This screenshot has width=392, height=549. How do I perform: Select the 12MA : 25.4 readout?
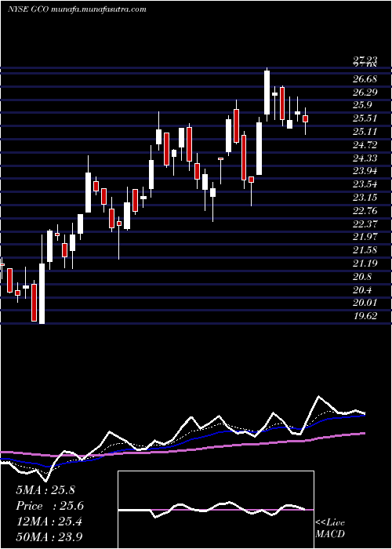49,522
